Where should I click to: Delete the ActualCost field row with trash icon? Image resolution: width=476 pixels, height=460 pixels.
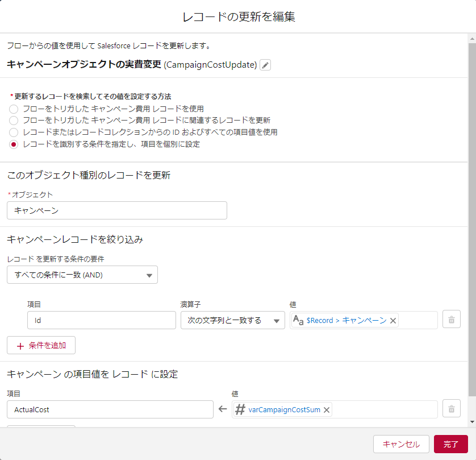(452, 409)
